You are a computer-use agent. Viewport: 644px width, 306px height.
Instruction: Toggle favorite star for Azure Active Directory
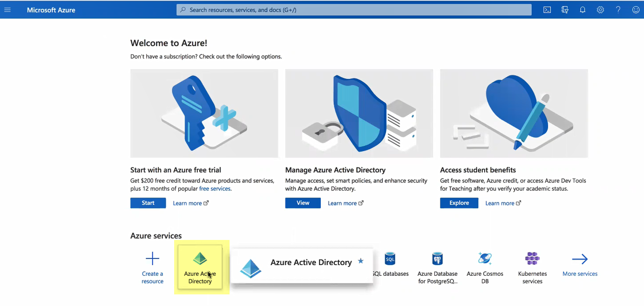coord(360,261)
